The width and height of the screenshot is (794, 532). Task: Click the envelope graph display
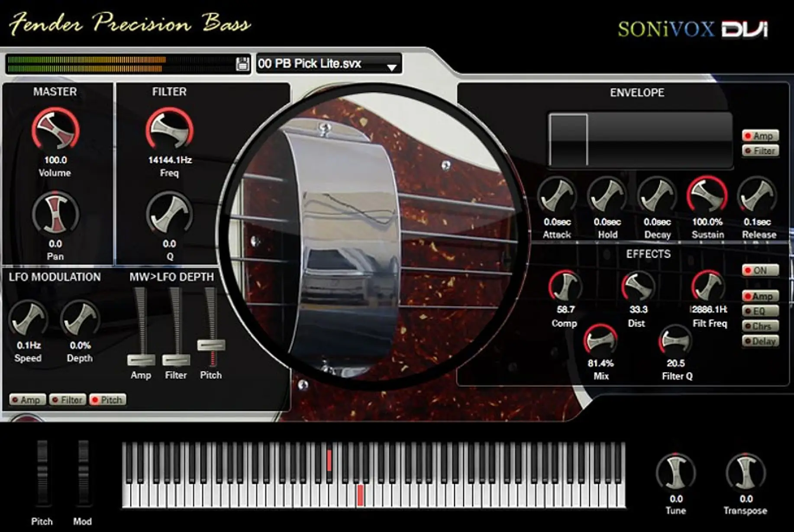[640, 140]
